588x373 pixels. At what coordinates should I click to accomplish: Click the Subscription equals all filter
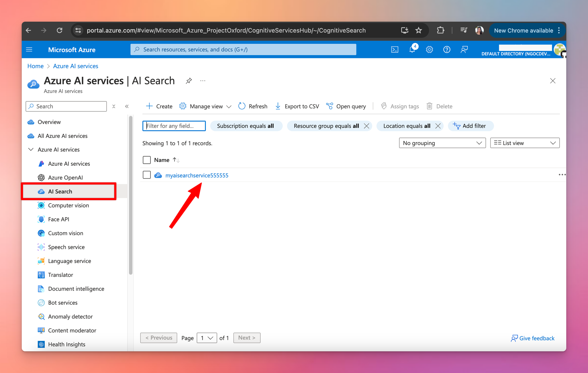(246, 126)
